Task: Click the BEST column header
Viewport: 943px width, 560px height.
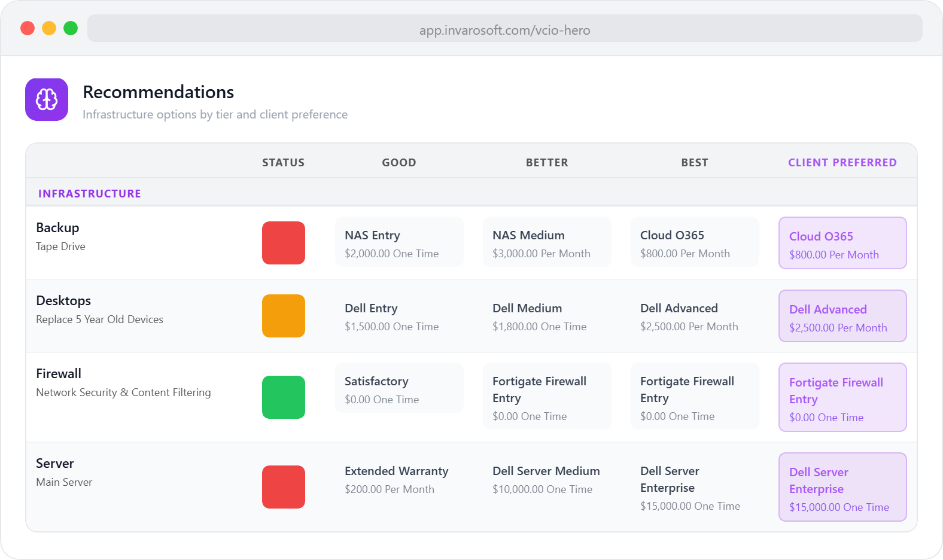Action: 695,163
